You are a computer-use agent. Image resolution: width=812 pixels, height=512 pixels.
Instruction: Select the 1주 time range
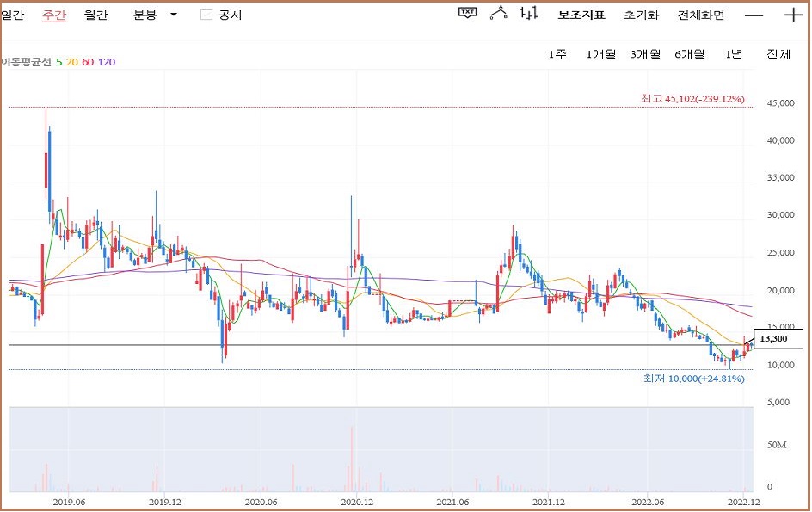pos(557,54)
